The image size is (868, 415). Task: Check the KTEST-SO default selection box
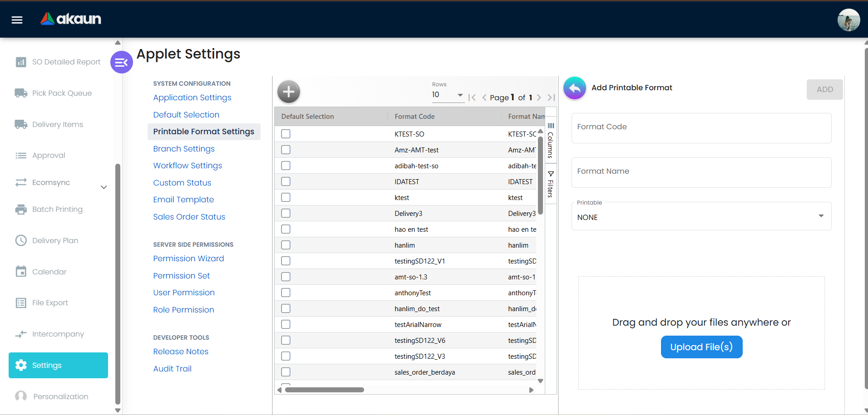(x=286, y=134)
